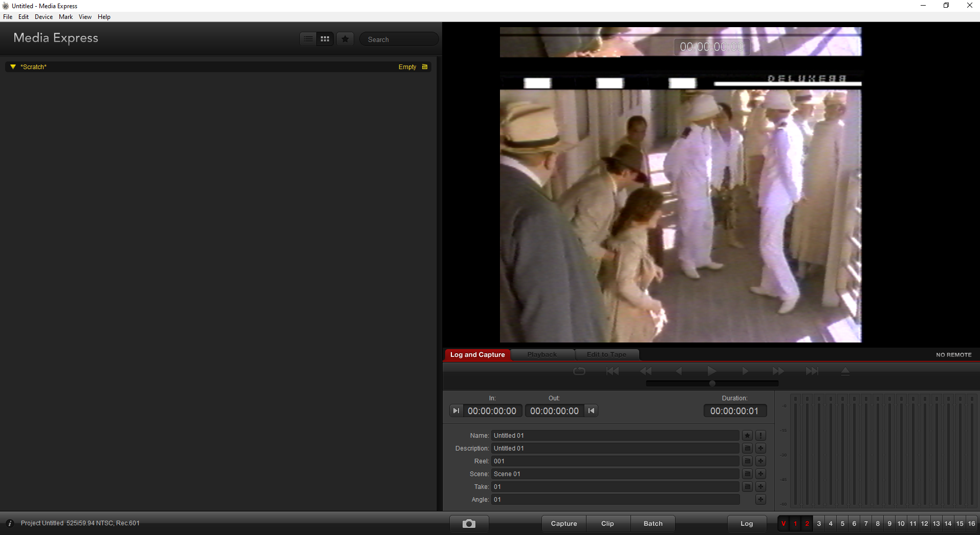980x535 pixels.
Task: Mark the In point
Action: (x=456, y=411)
